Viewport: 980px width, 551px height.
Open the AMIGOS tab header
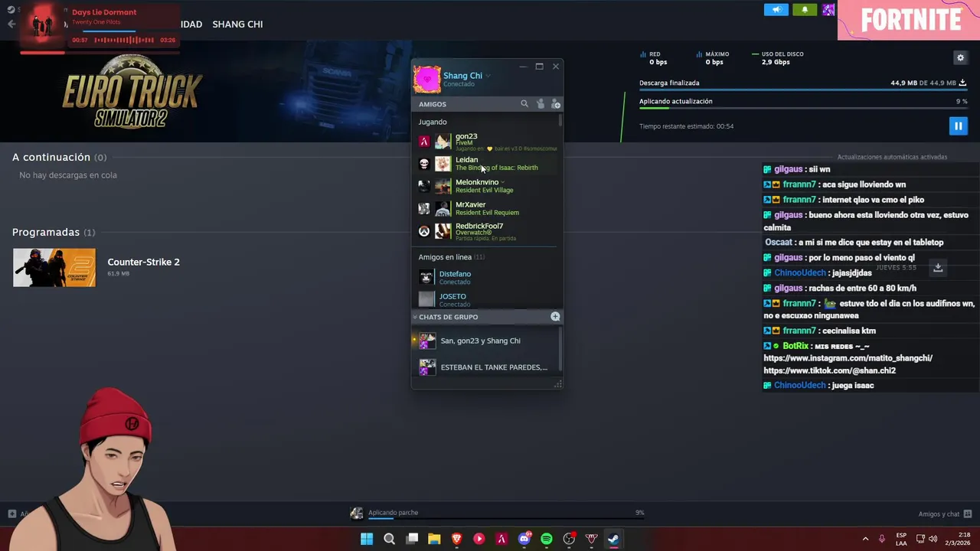point(433,104)
